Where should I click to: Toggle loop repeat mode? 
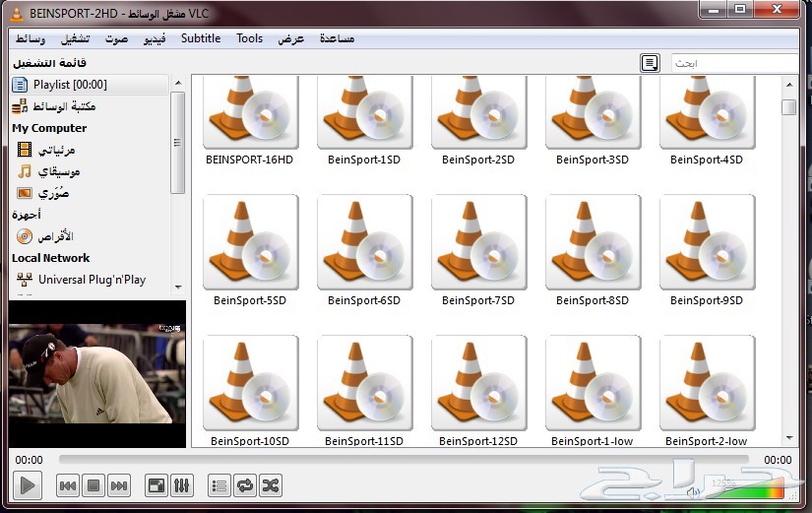tap(245, 485)
